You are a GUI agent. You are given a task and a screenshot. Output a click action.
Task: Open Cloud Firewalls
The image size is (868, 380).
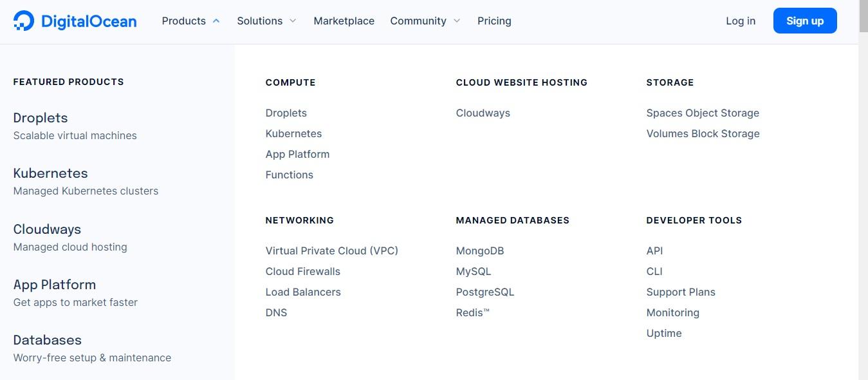tap(303, 271)
